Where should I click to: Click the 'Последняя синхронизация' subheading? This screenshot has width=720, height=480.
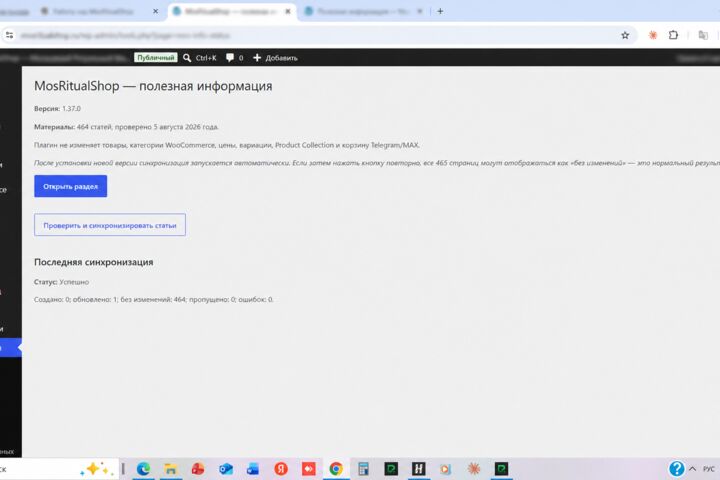(94, 262)
